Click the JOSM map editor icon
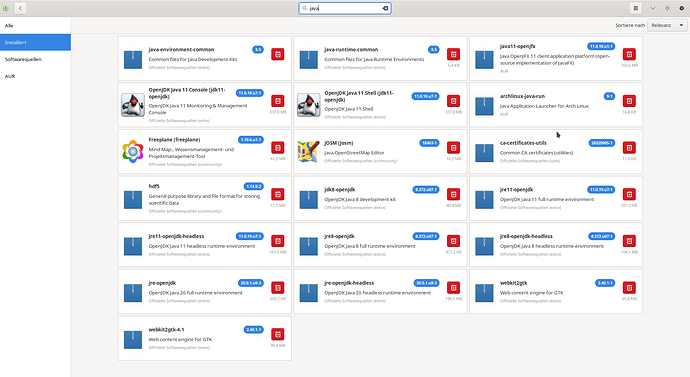The image size is (690, 377). pyautogui.click(x=308, y=151)
